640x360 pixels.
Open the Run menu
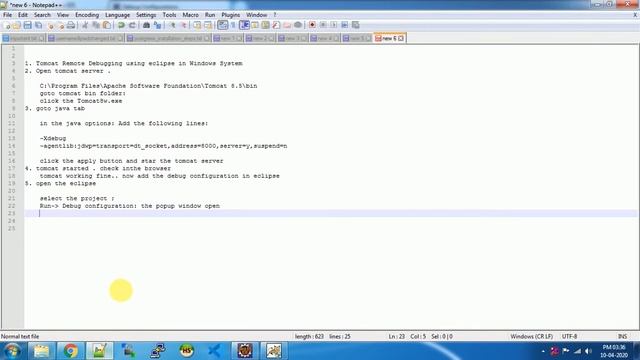(210, 15)
